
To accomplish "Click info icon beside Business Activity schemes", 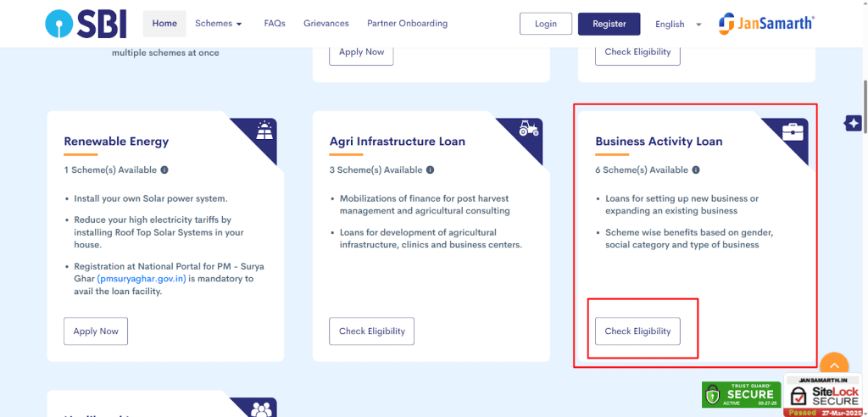I will (696, 170).
